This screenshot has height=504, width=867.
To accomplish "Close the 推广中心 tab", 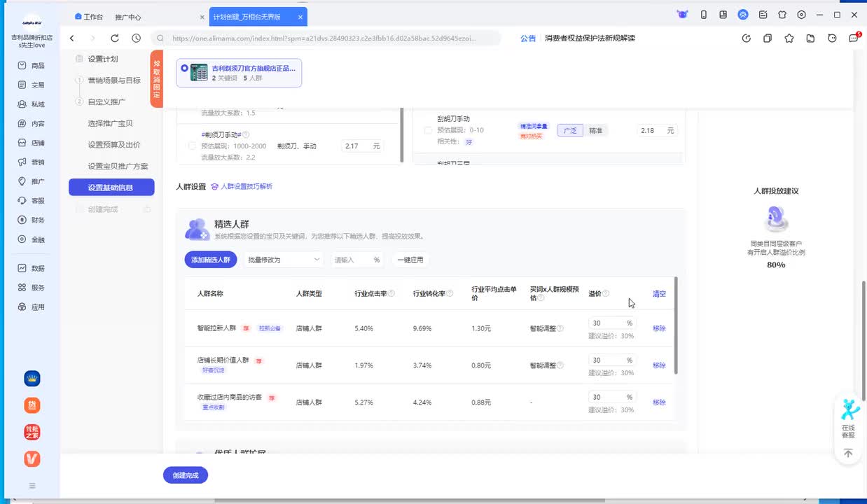I will point(202,17).
